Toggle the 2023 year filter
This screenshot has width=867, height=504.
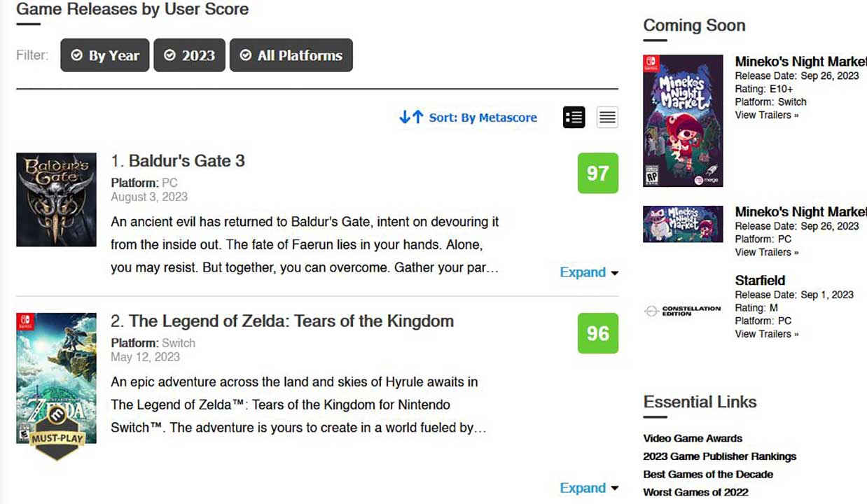coord(189,55)
